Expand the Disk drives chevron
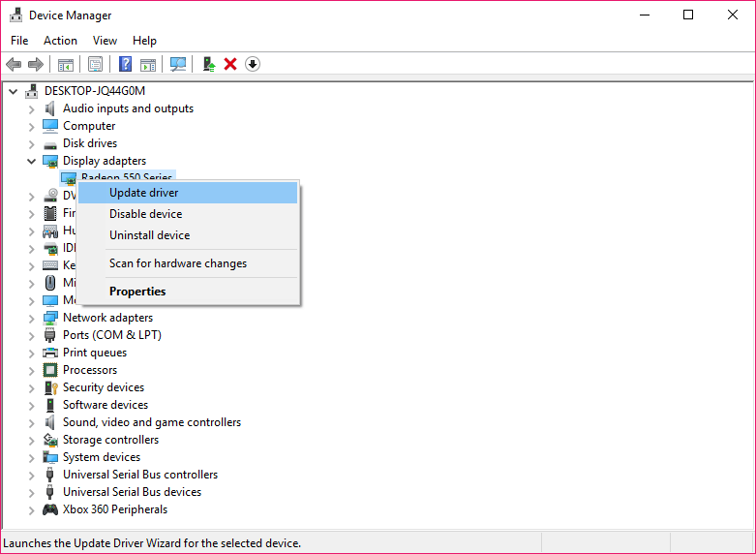This screenshot has height=554, width=756. [31, 143]
